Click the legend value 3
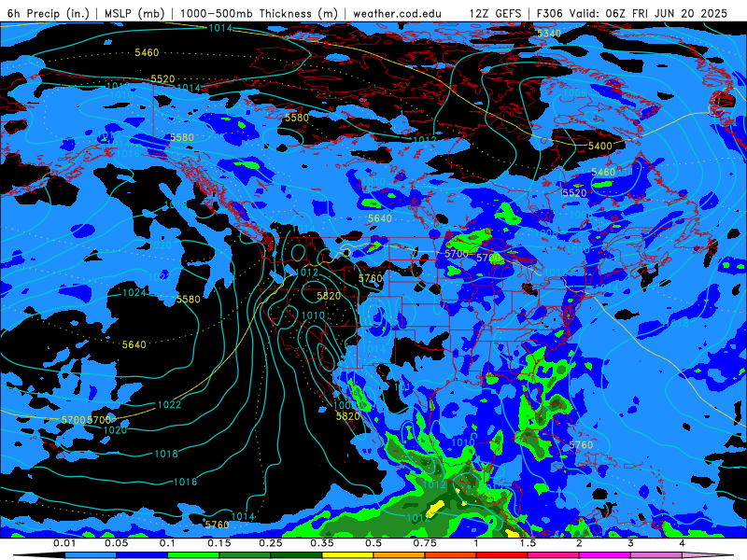This screenshot has height=560, width=747. coord(631,543)
